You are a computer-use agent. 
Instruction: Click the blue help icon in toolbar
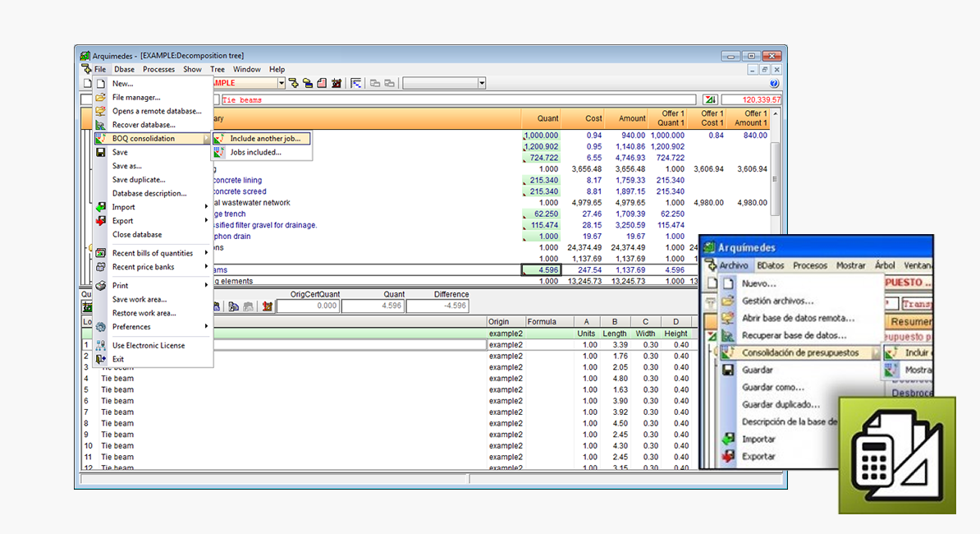tap(774, 84)
